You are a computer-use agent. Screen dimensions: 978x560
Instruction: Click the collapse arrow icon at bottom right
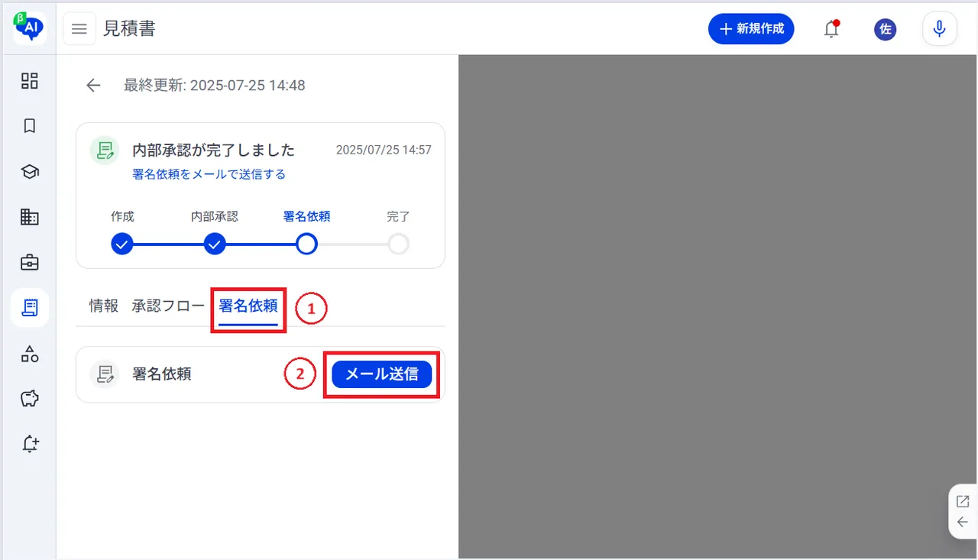963,523
